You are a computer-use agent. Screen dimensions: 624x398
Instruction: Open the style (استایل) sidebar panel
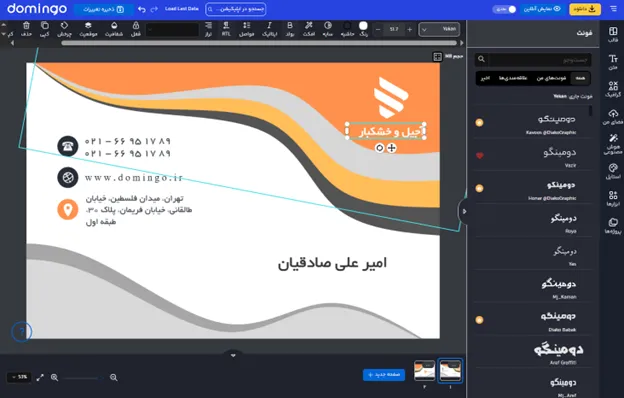coord(613,171)
